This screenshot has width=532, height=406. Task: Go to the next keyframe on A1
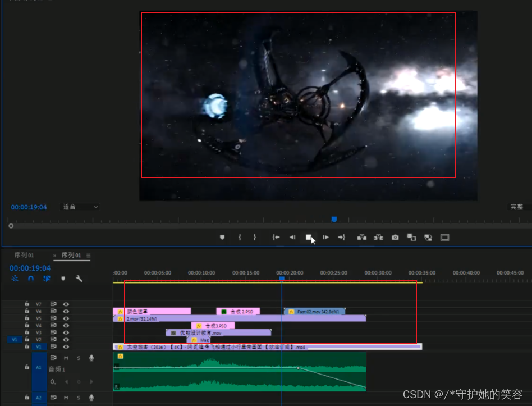point(91,382)
